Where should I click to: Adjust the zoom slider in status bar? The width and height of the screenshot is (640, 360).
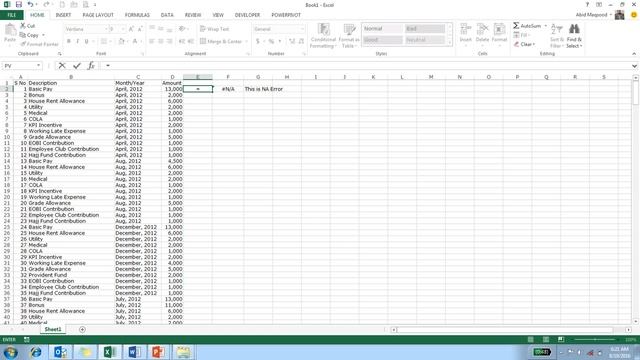595,340
